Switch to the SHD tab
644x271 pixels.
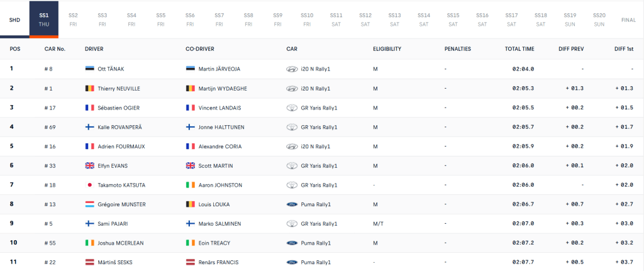click(x=14, y=19)
